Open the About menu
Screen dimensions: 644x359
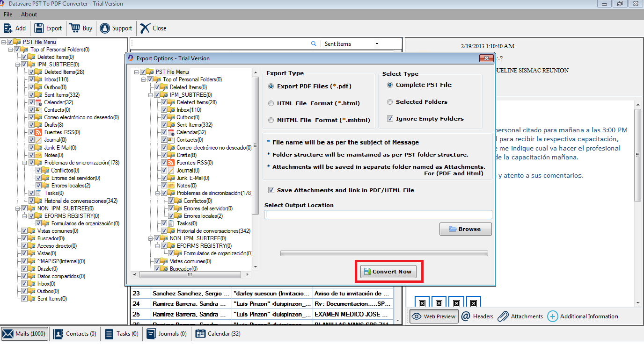[29, 14]
